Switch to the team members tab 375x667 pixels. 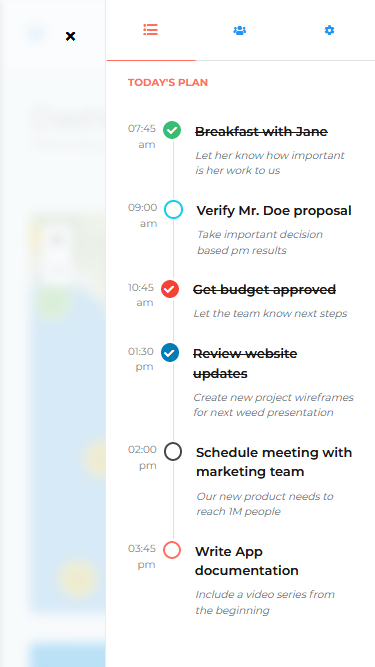click(240, 30)
